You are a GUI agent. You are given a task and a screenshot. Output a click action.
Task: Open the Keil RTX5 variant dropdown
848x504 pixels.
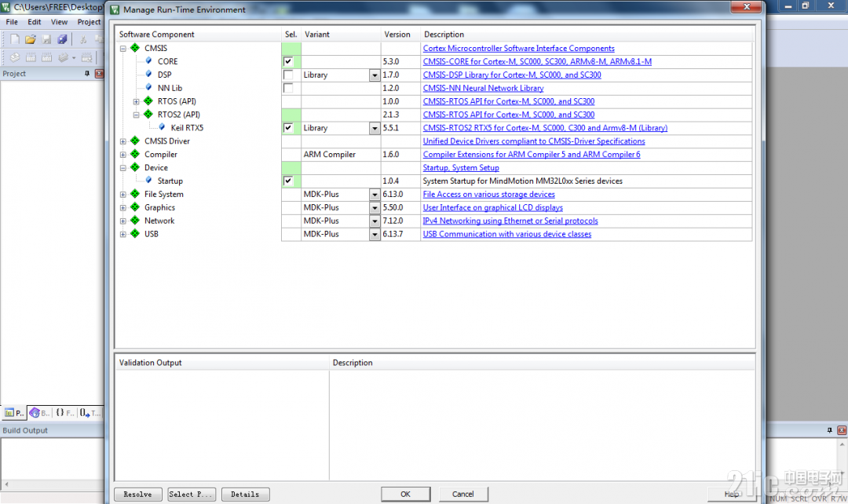click(x=375, y=128)
